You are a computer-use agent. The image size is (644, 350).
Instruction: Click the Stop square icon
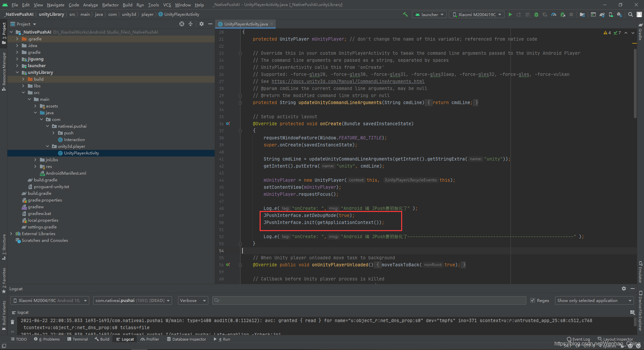tap(571, 14)
